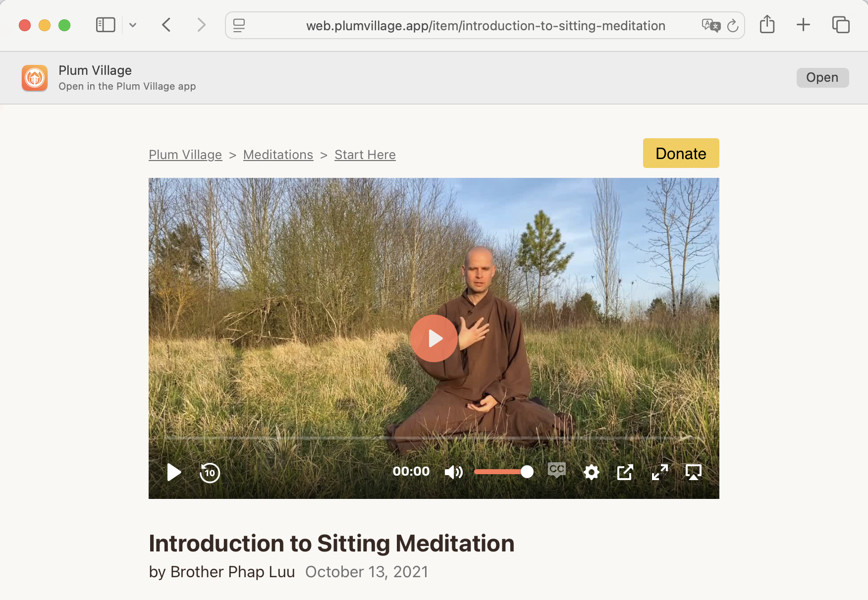The height and width of the screenshot is (600, 868).
Task: Expand the sidebar tab group dropdown
Action: [x=133, y=25]
